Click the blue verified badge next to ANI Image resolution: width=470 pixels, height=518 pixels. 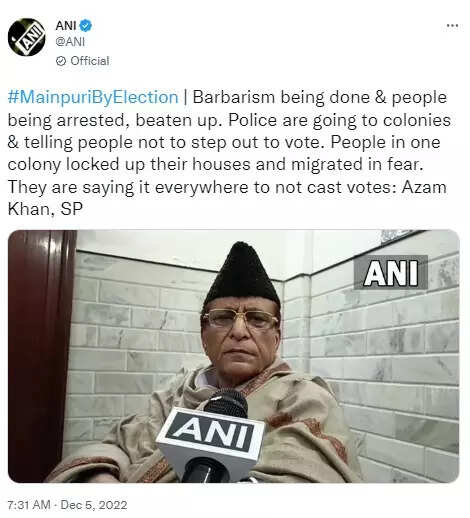coord(86,26)
